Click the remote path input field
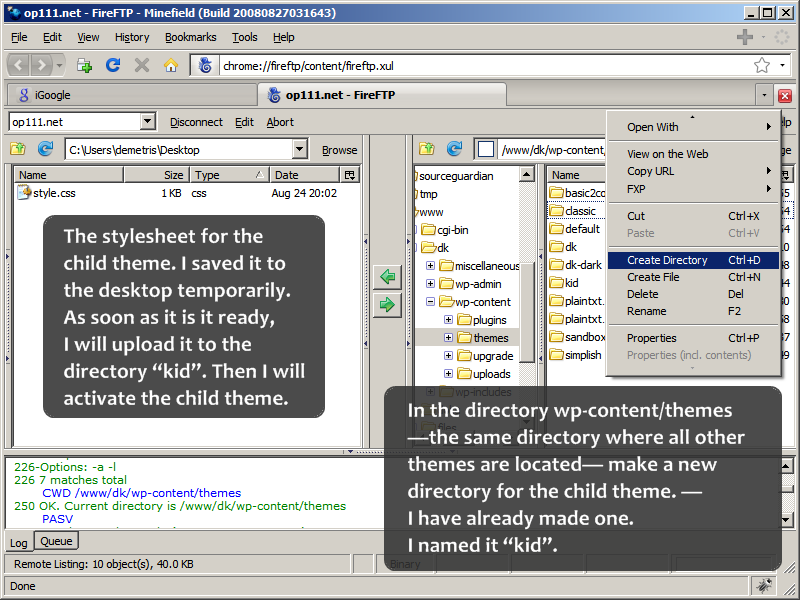 (x=553, y=150)
